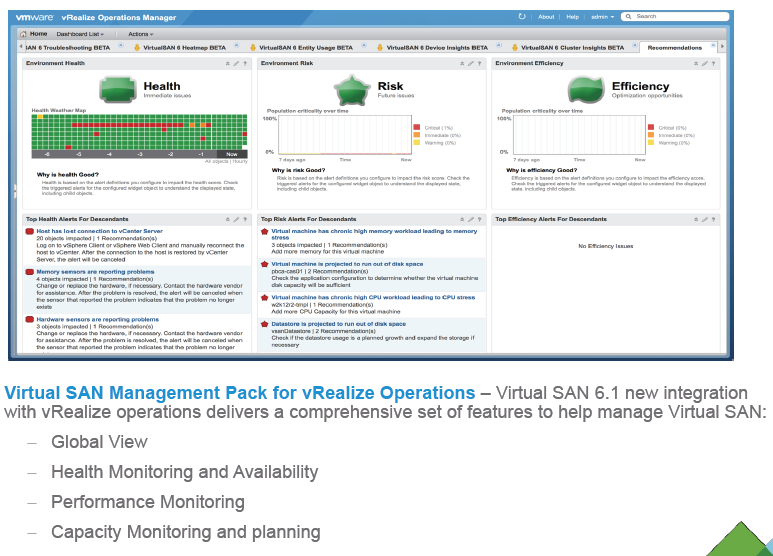
Task: Click the refresh icon in the top bar
Action: click(522, 16)
